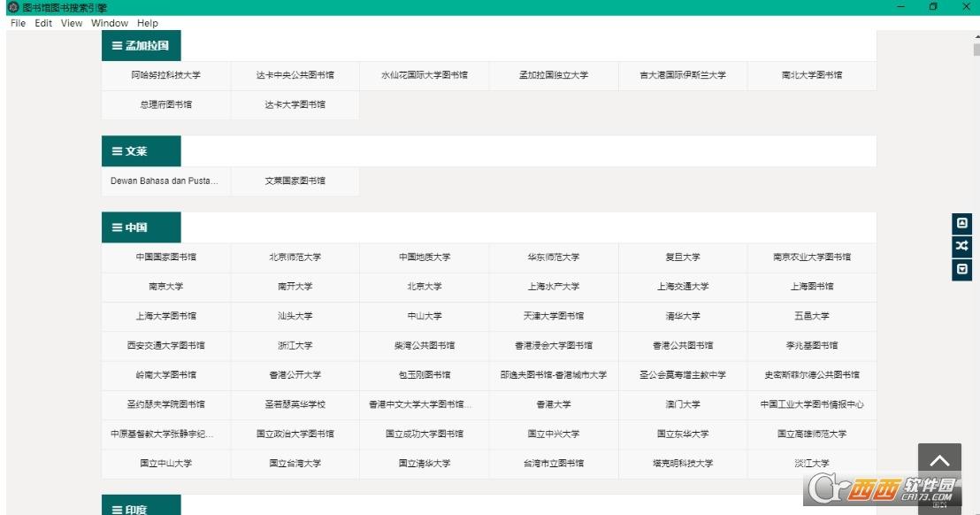Open 香港浸会大学图书馆 link
980x515 pixels.
coord(554,345)
